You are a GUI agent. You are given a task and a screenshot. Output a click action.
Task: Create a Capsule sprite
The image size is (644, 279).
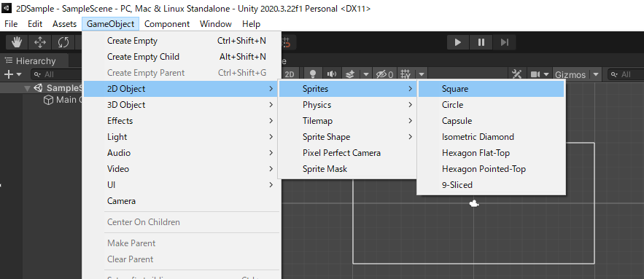[492, 121]
